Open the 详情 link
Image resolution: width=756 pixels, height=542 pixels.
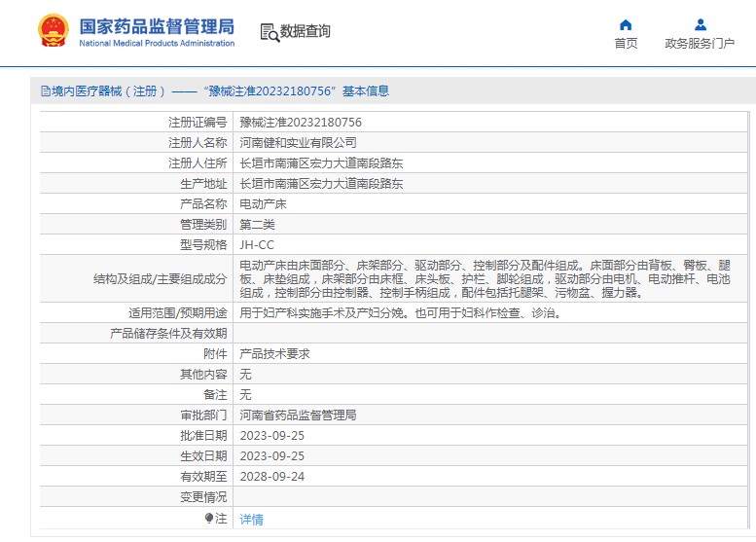pyautogui.click(x=251, y=520)
